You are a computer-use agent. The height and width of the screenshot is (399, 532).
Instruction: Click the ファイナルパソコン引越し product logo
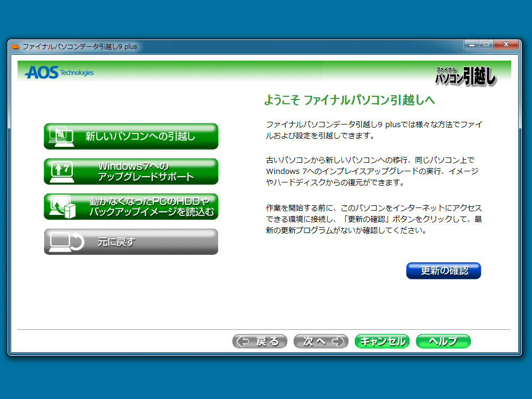(465, 76)
